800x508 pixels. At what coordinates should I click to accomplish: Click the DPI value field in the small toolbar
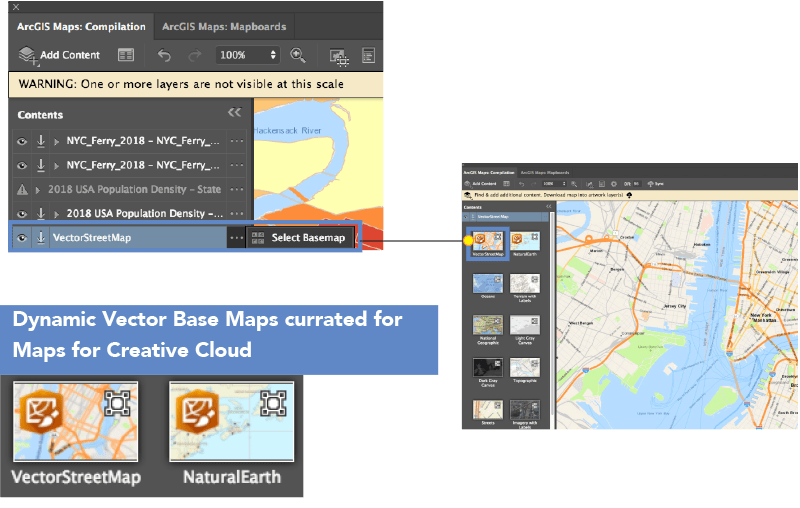tap(636, 184)
